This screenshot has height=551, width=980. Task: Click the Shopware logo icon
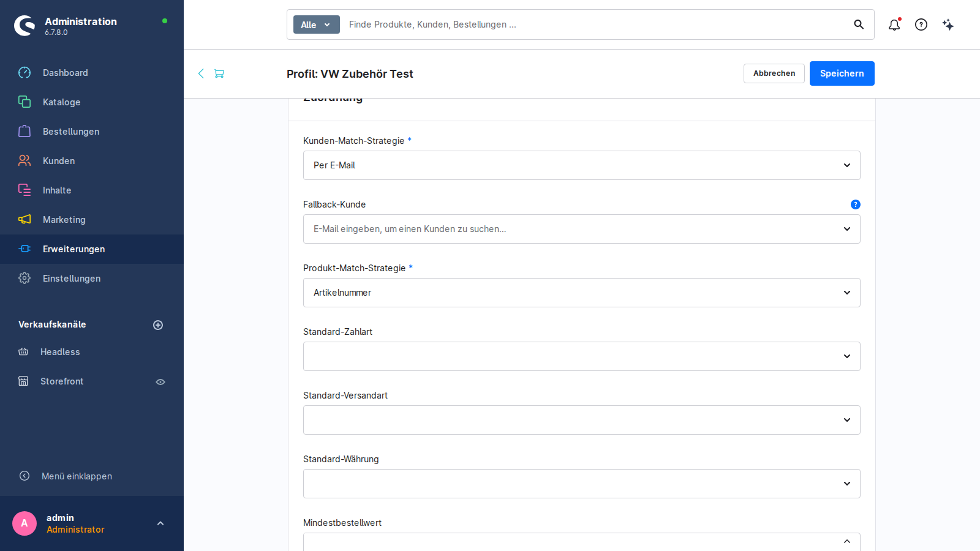[x=24, y=26]
